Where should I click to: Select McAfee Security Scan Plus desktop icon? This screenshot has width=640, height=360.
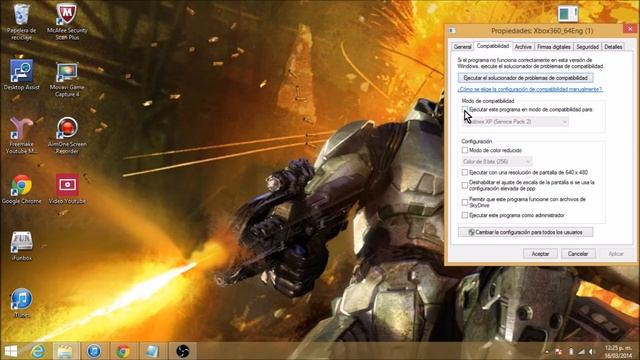click(x=67, y=21)
